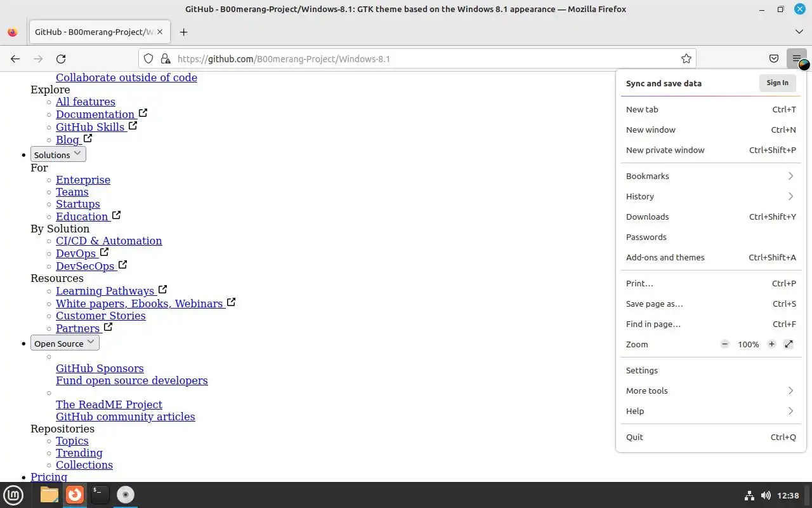Expand the History submenu
812x508 pixels.
710,196
